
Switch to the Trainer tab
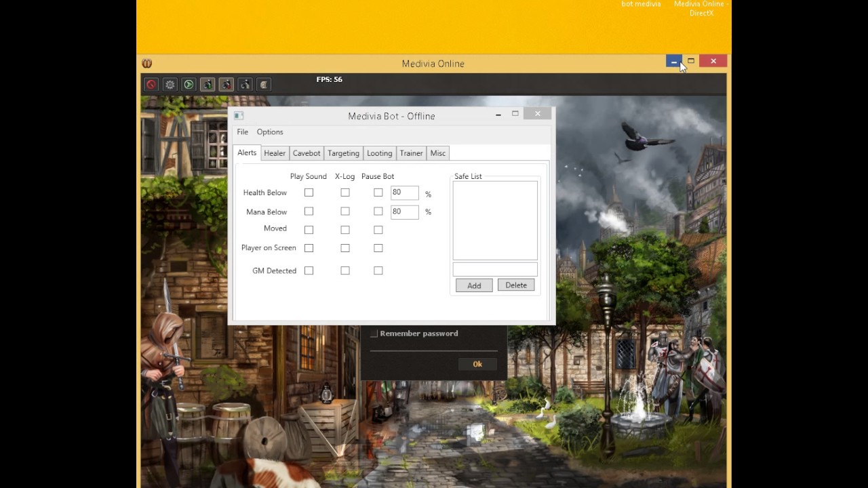(x=412, y=153)
